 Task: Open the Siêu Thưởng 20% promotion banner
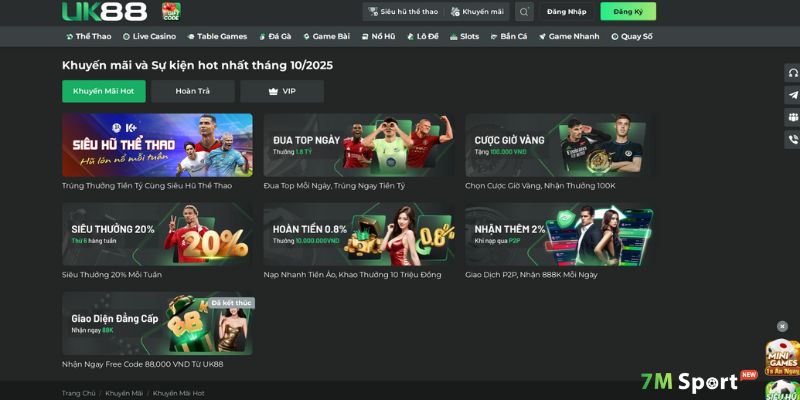coord(157,235)
